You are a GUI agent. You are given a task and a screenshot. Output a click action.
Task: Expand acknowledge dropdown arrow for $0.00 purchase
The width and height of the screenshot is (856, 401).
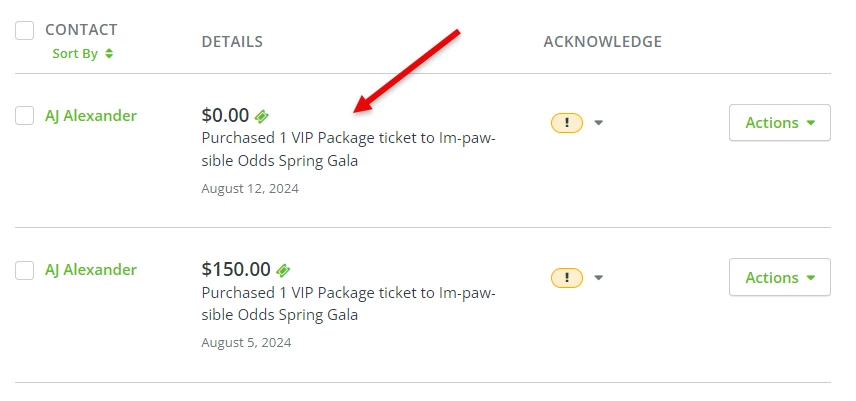pos(599,123)
